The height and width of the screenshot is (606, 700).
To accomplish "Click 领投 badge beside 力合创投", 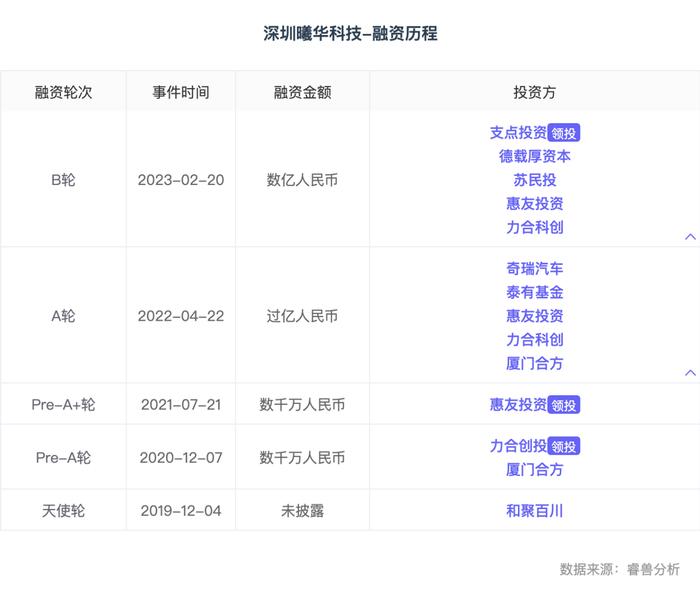I will 564,446.
